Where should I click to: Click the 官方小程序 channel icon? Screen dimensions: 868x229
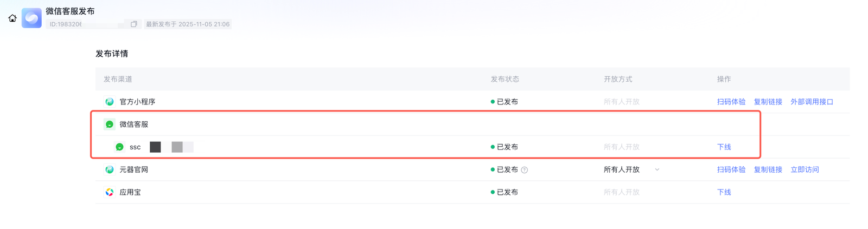pyautogui.click(x=110, y=102)
